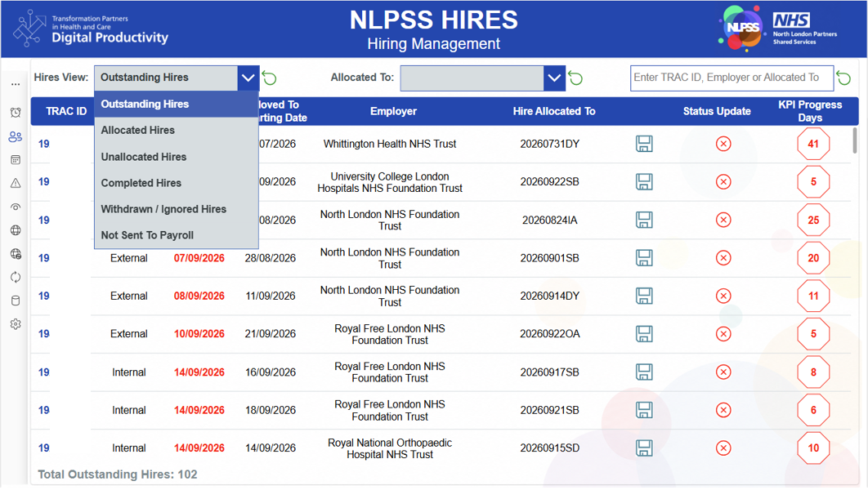Click status update X for 20260921SB
Image resolution: width=868 pixels, height=490 pixels.
click(723, 410)
